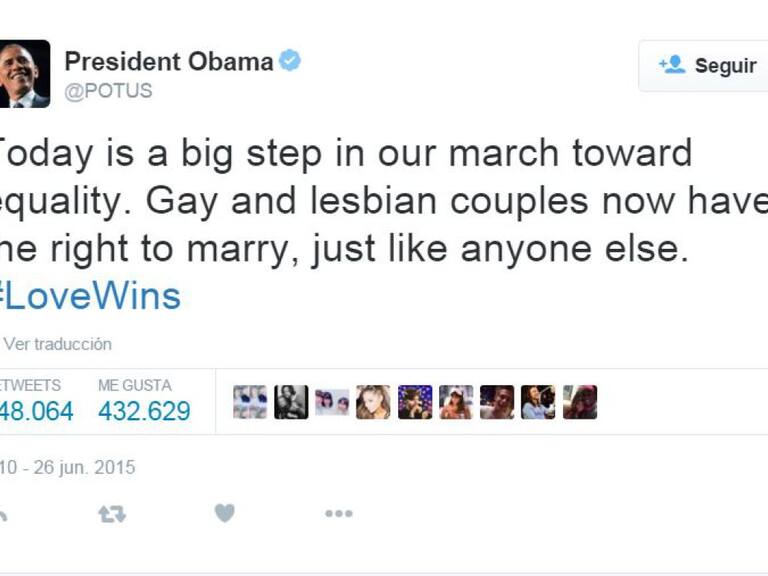This screenshot has width=768, height=576.
Task: Open the #LoveWins hashtag
Action: coord(90,296)
